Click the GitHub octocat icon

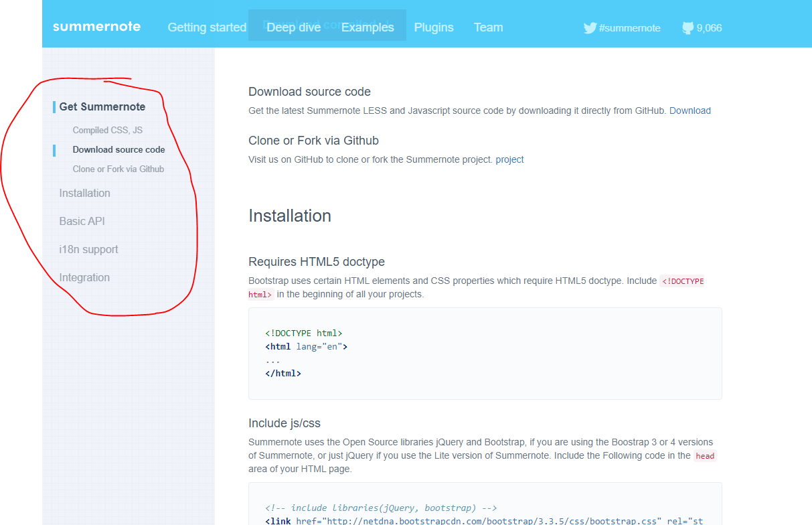688,28
